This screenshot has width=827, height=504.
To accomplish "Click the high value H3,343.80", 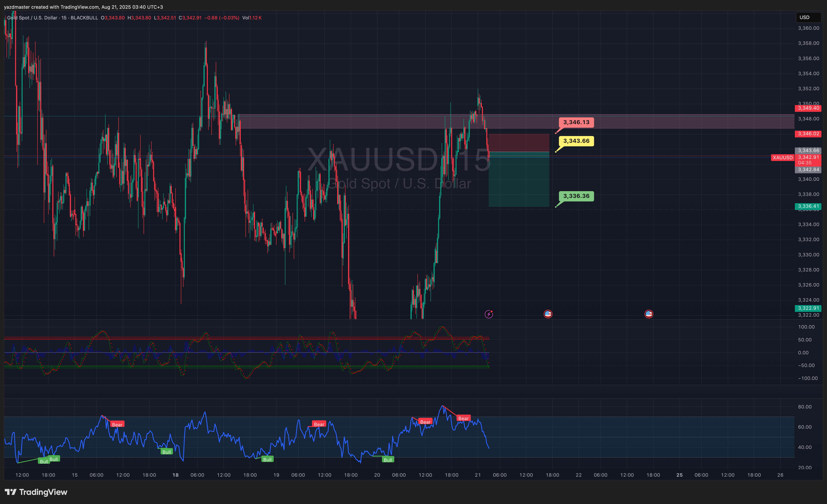I will (139, 18).
